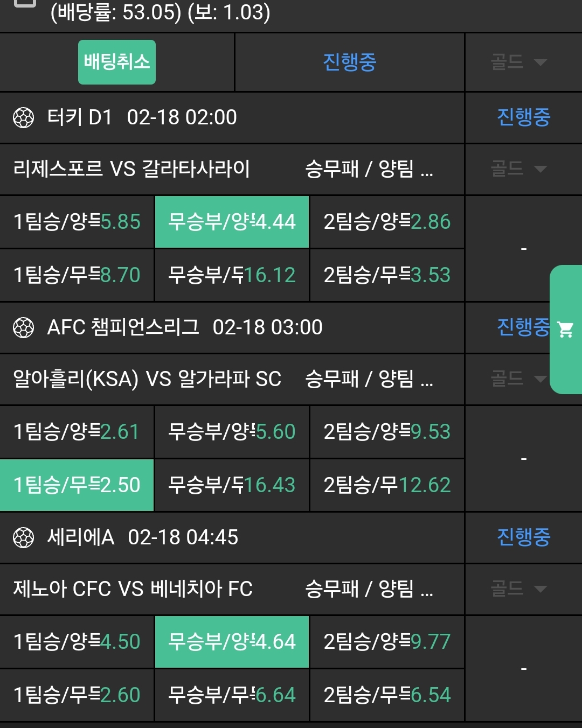Toggle selected 무승부 4.64 odds cell

click(x=232, y=642)
